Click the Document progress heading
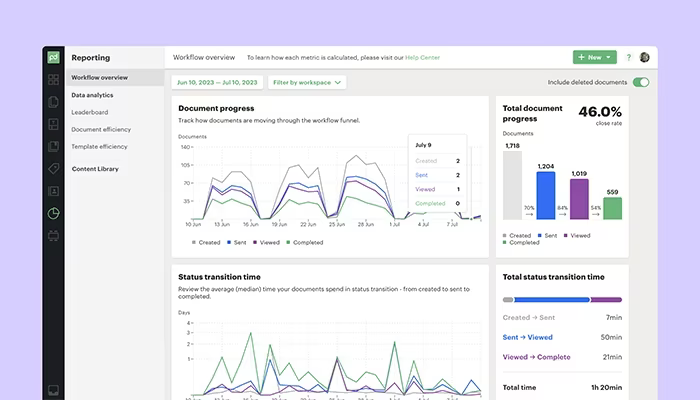Screen dimensions: 700x400 point(216,108)
